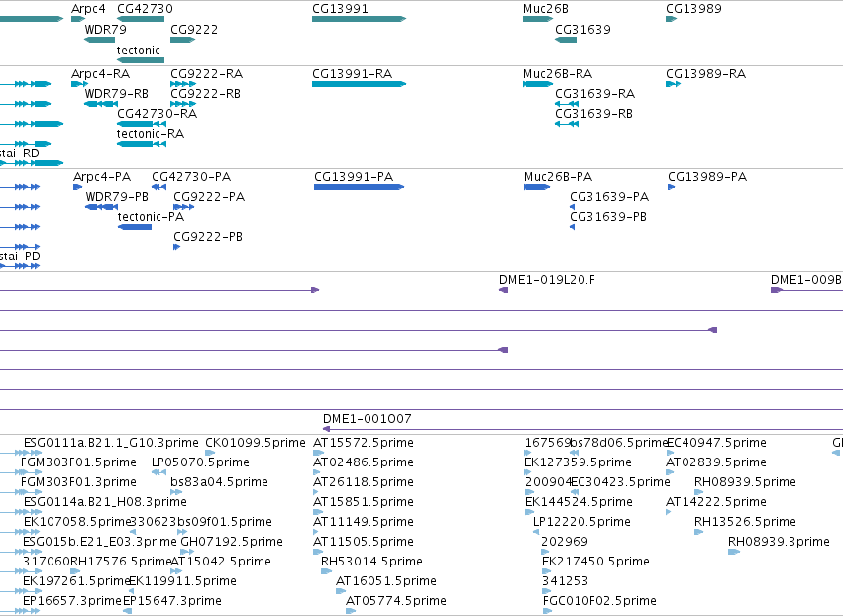Select the tectonic gene label
Image resolution: width=843 pixels, height=616 pixels.
click(138, 50)
